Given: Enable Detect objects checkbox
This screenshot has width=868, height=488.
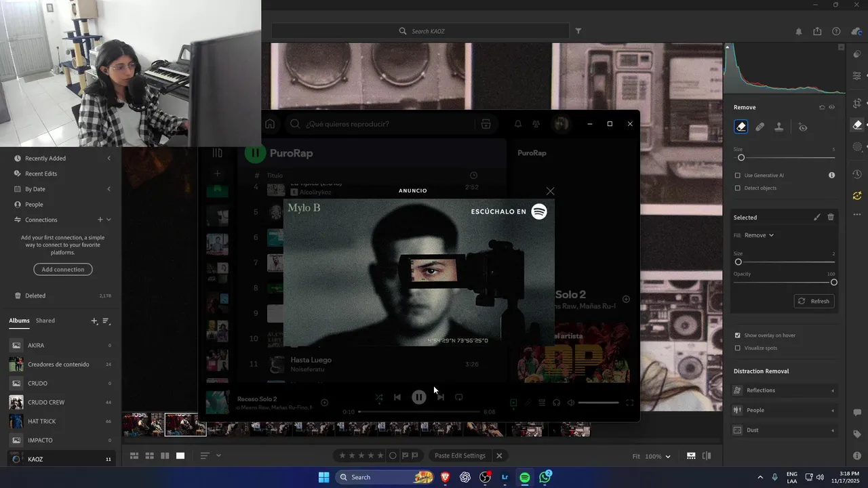Looking at the screenshot, I should pyautogui.click(x=738, y=188).
